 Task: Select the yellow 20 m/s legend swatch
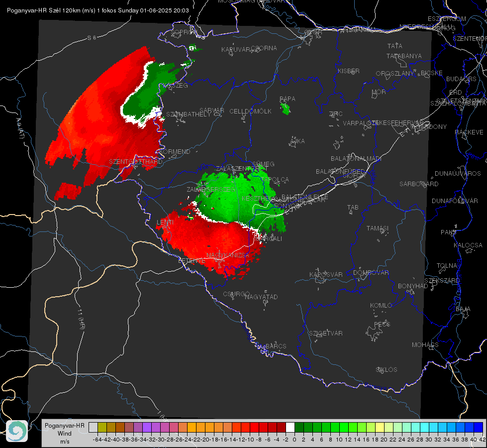pos(380,428)
